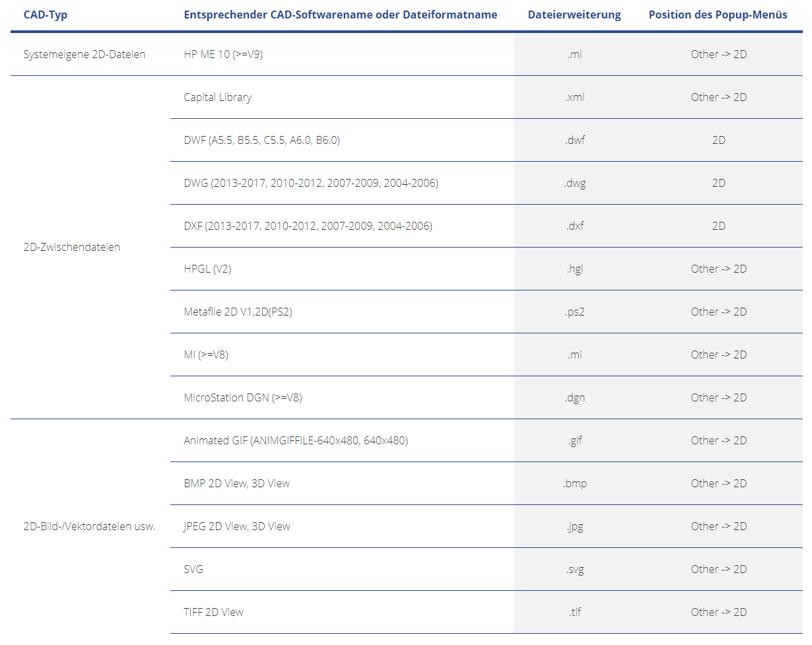Image resolution: width=812 pixels, height=645 pixels.
Task: Select the 2D-Bild-/Vektordateien usw. category cell
Action: click(89, 526)
